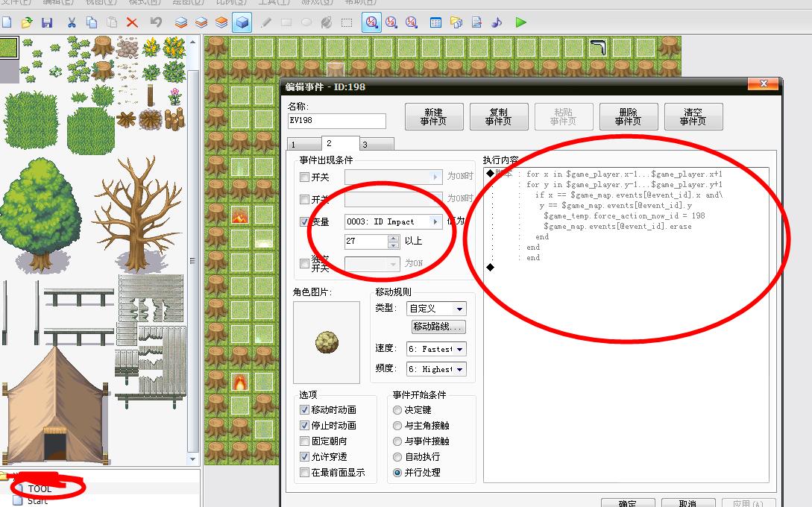Uncheck the 变量 condition checkbox

[x=304, y=221]
